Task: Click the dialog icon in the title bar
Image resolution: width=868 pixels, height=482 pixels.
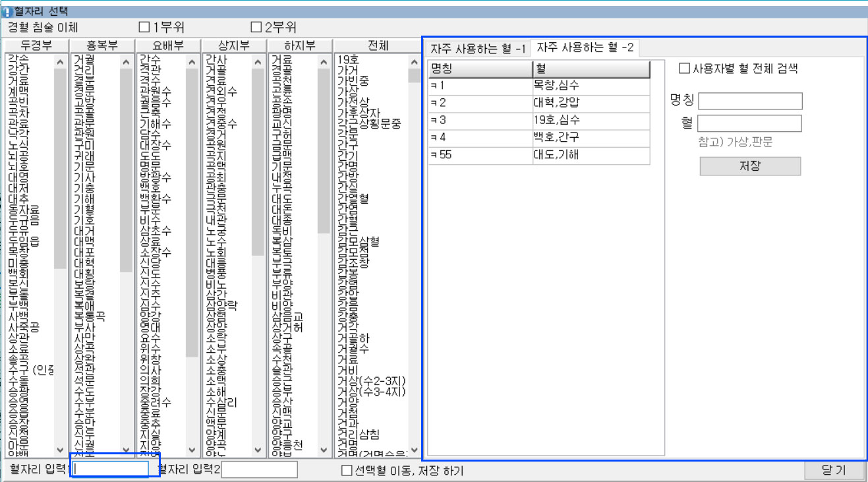Action: (x=7, y=11)
